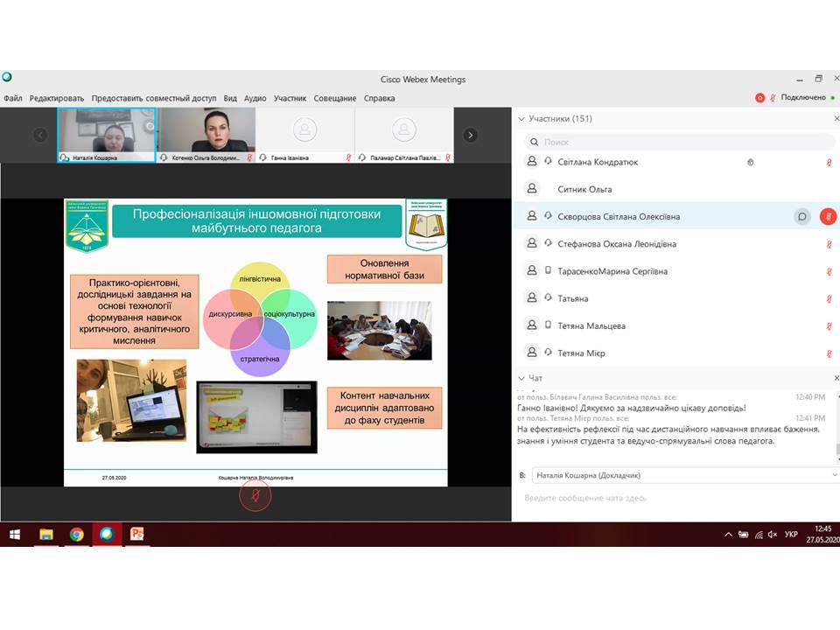Collapse the Чат panel

click(521, 378)
